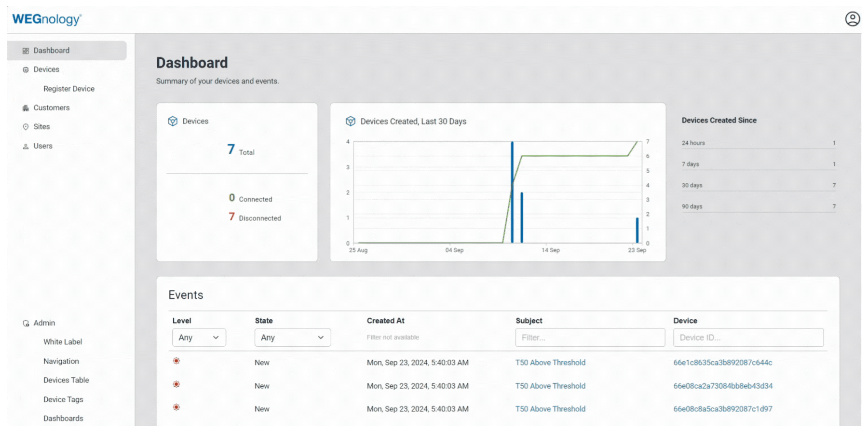Open first T50 Above Threshold event

click(550, 363)
